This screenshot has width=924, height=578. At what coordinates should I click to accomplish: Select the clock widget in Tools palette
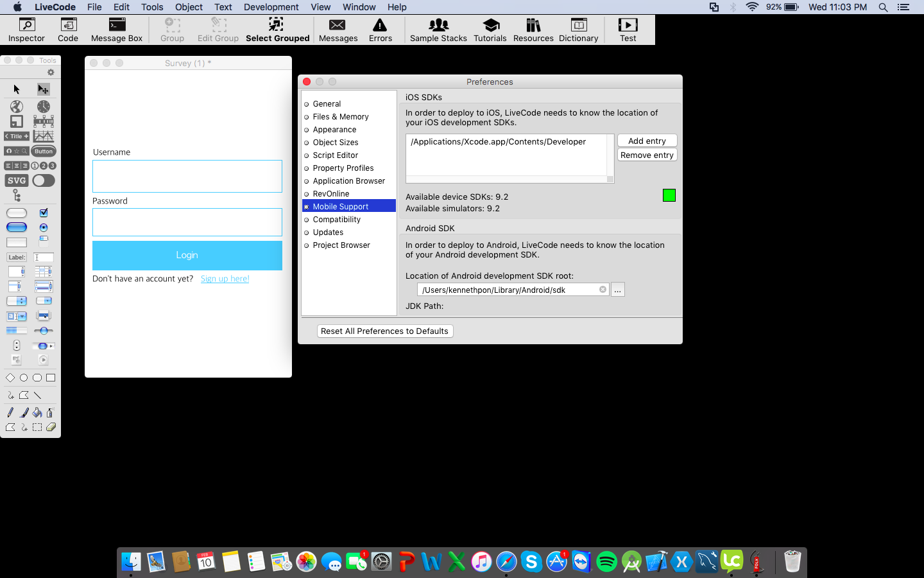[x=44, y=107]
